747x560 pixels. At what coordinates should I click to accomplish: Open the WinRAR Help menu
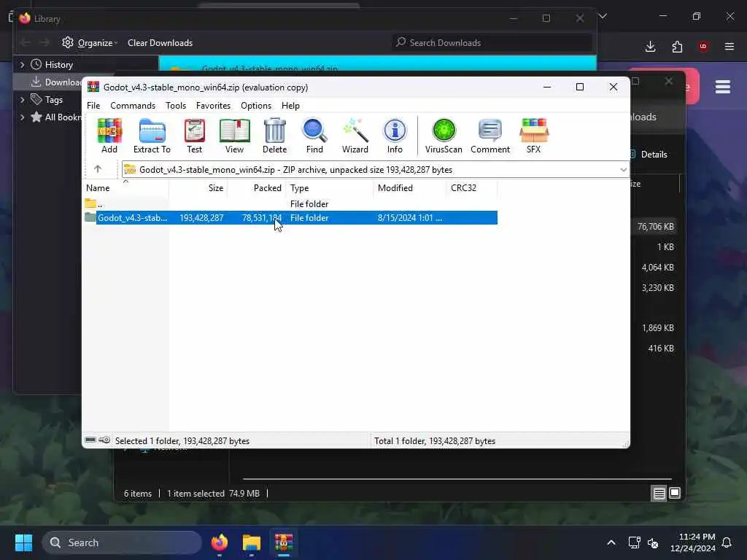(290, 106)
